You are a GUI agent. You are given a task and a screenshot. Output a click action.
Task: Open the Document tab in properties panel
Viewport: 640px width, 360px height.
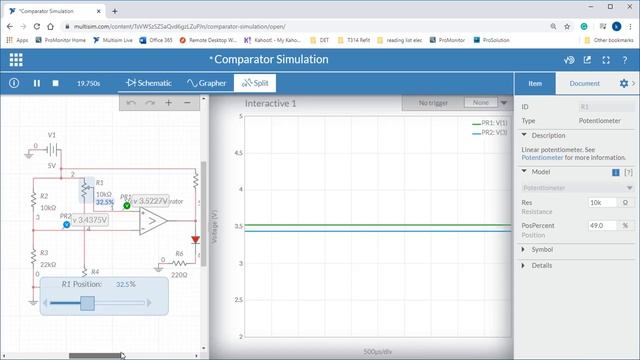coord(584,84)
